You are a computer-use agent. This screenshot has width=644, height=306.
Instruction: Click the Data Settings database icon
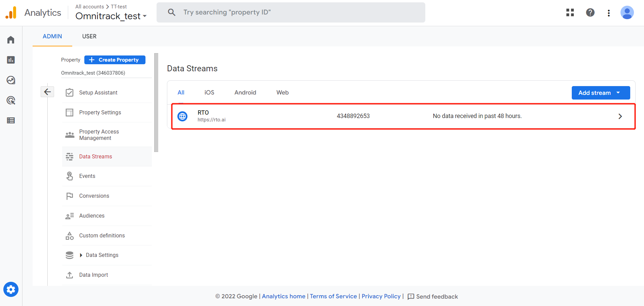pos(70,255)
